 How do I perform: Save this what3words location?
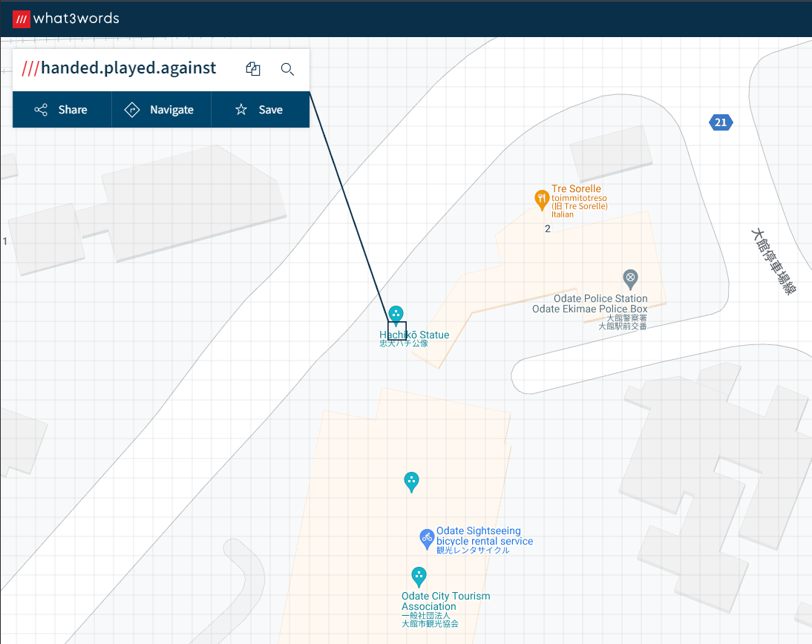(x=261, y=110)
